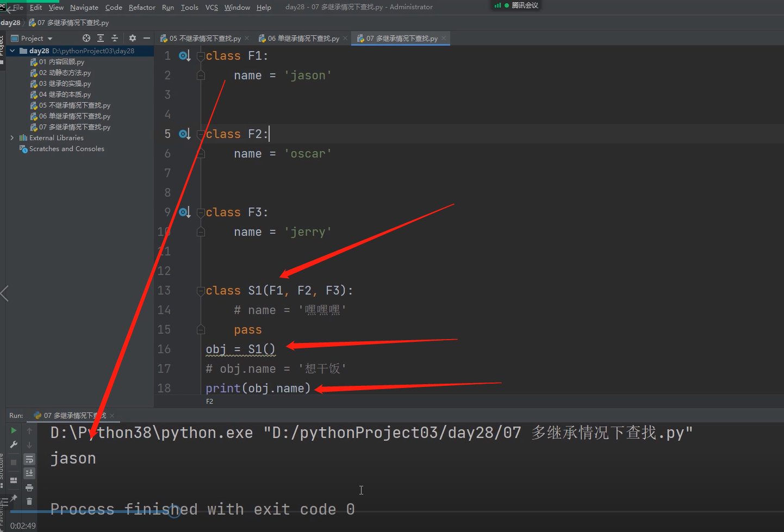The width and height of the screenshot is (784, 532).
Task: Click the video progress bar circular handle
Action: pyautogui.click(x=174, y=511)
